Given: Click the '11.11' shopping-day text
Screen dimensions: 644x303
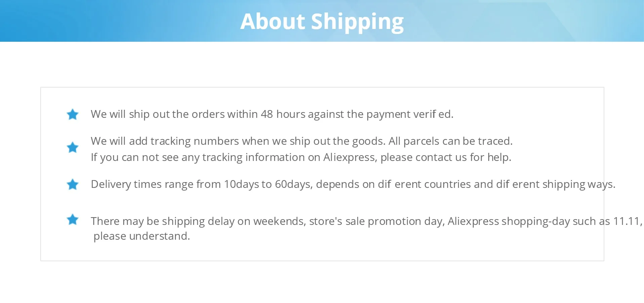Looking at the screenshot, I should pos(628,222).
